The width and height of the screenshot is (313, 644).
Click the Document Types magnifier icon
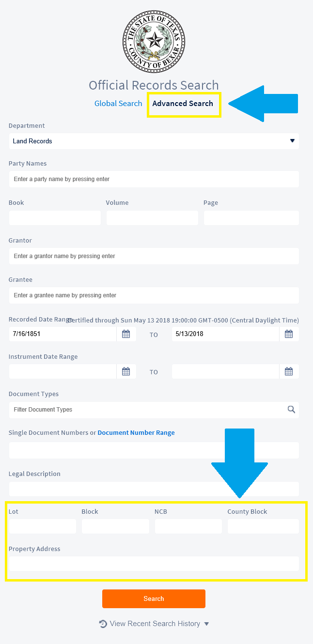tap(291, 409)
